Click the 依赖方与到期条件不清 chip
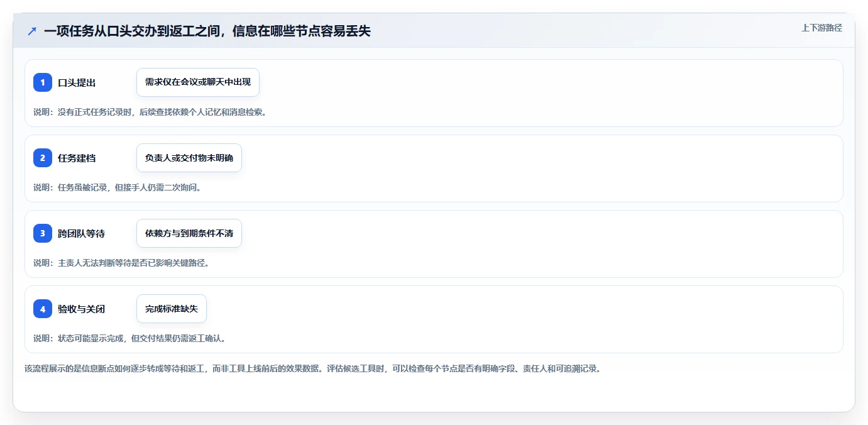This screenshot has width=868, height=425. click(189, 233)
